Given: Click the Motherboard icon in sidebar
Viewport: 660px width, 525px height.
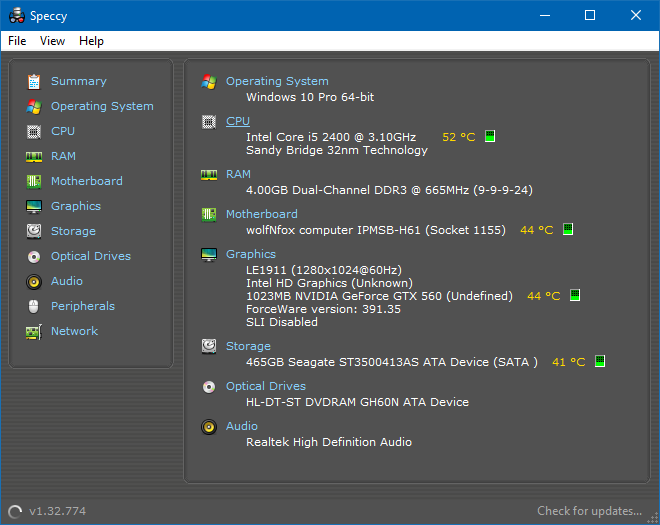Looking at the screenshot, I should pyautogui.click(x=34, y=181).
